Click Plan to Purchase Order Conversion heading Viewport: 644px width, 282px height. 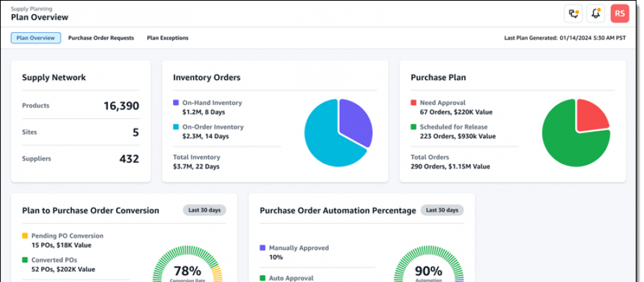[x=91, y=211]
